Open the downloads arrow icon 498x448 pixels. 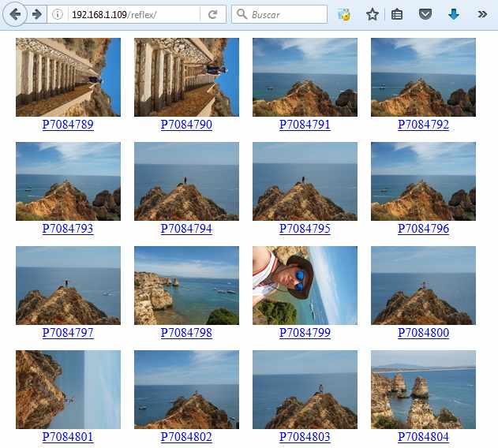454,14
